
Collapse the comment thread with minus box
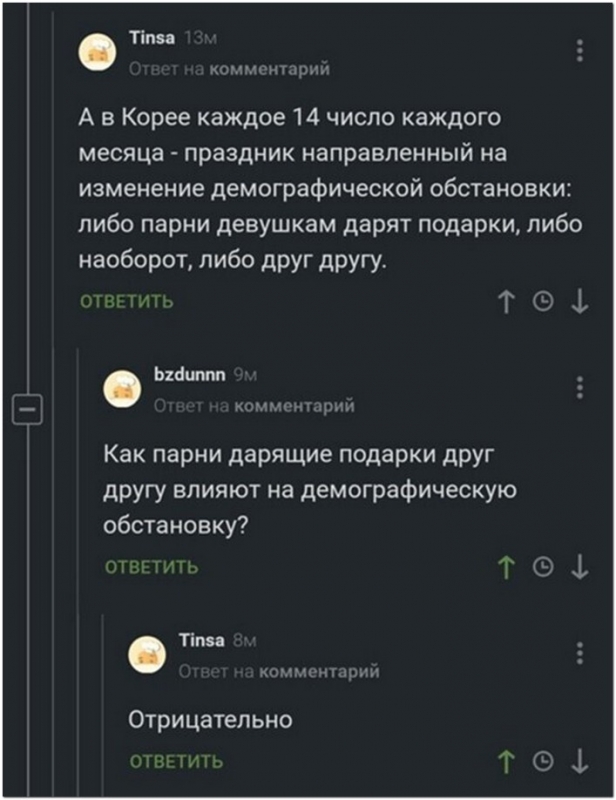(23, 409)
